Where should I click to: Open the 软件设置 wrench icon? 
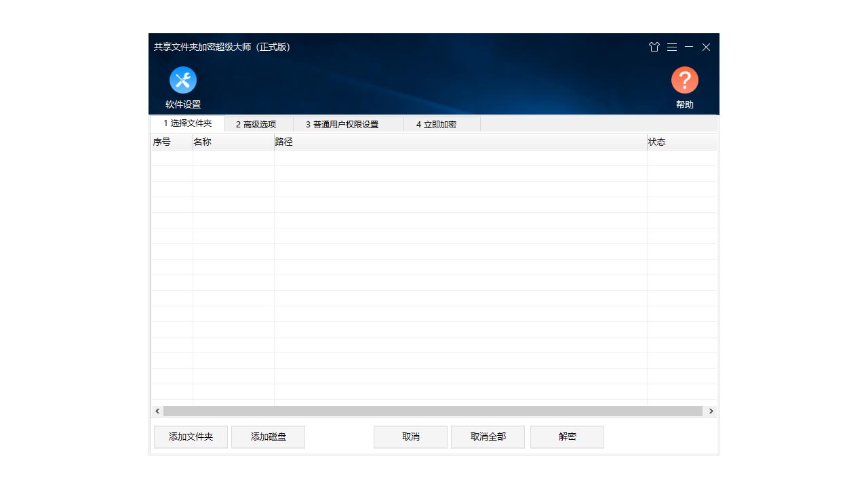coord(183,80)
